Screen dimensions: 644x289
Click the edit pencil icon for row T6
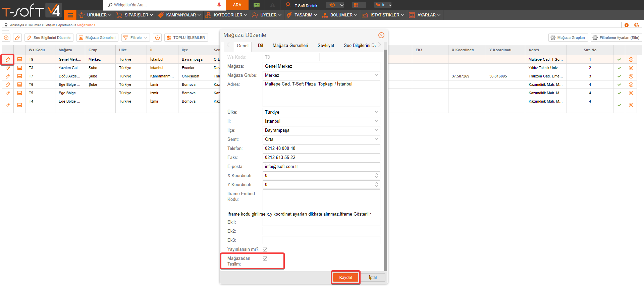(x=8, y=84)
